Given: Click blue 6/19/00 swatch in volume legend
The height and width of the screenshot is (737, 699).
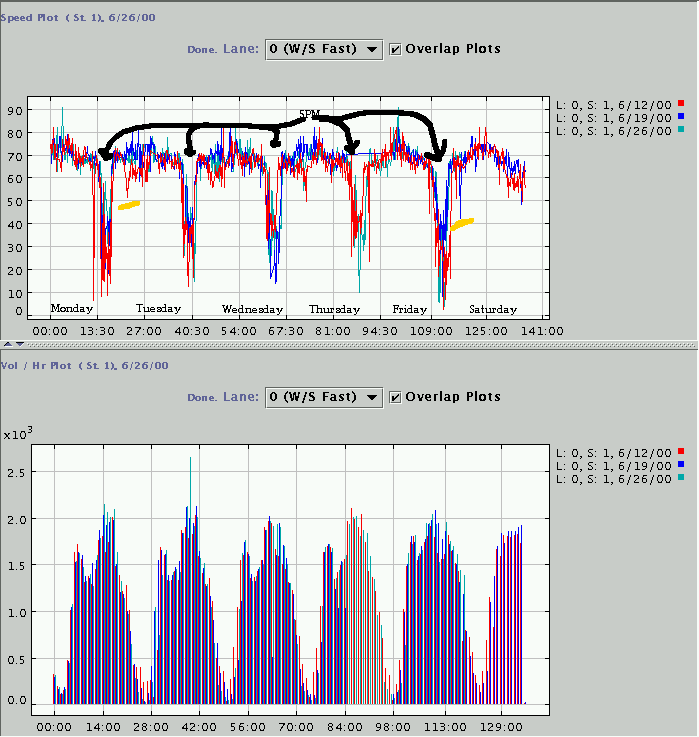Looking at the screenshot, I should point(680,466).
